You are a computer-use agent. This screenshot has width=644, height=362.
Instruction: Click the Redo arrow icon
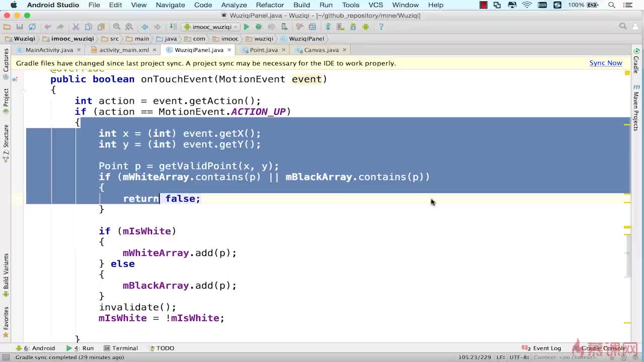(60, 27)
